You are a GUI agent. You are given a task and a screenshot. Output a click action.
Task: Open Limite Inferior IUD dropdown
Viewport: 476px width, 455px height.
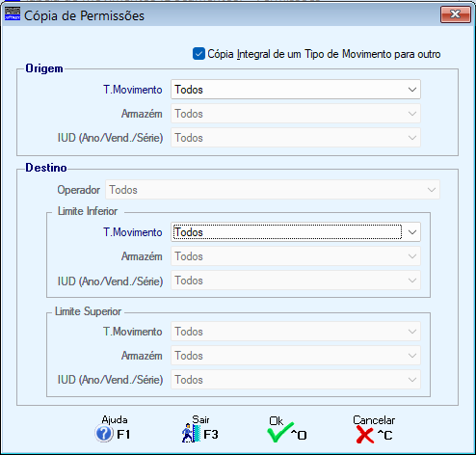click(296, 281)
